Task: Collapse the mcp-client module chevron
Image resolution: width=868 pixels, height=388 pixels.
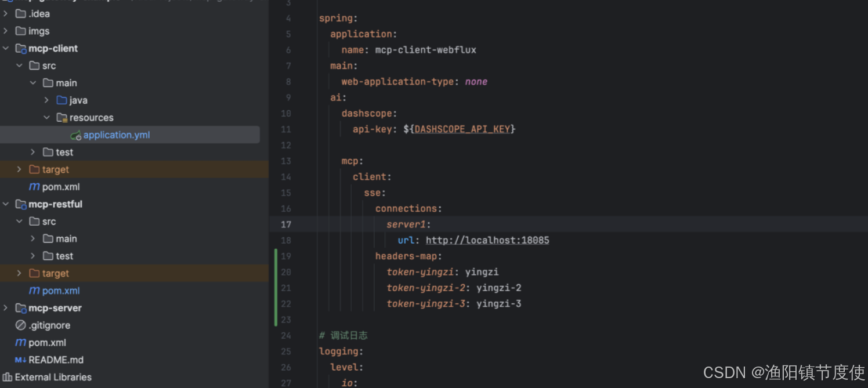Action: (5, 48)
